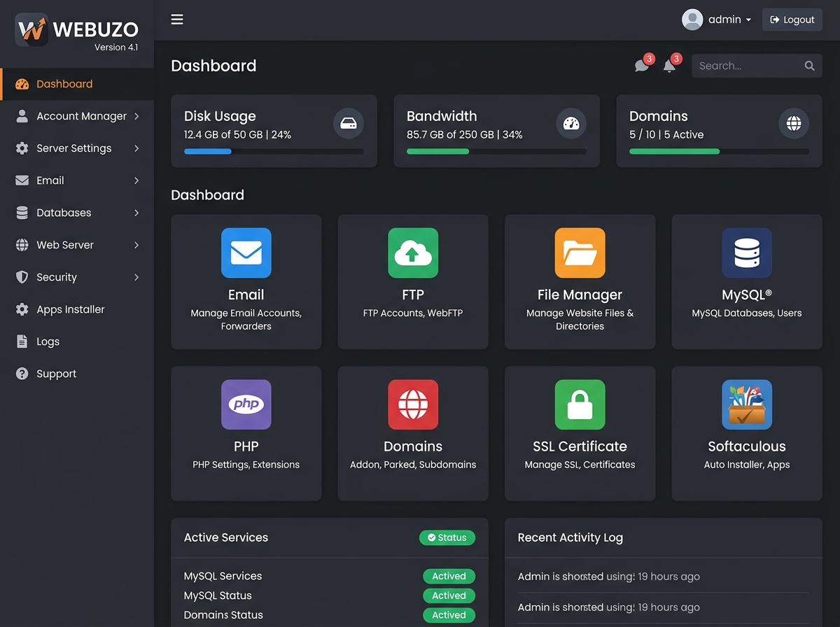Select Dashboard in the sidebar

77,84
